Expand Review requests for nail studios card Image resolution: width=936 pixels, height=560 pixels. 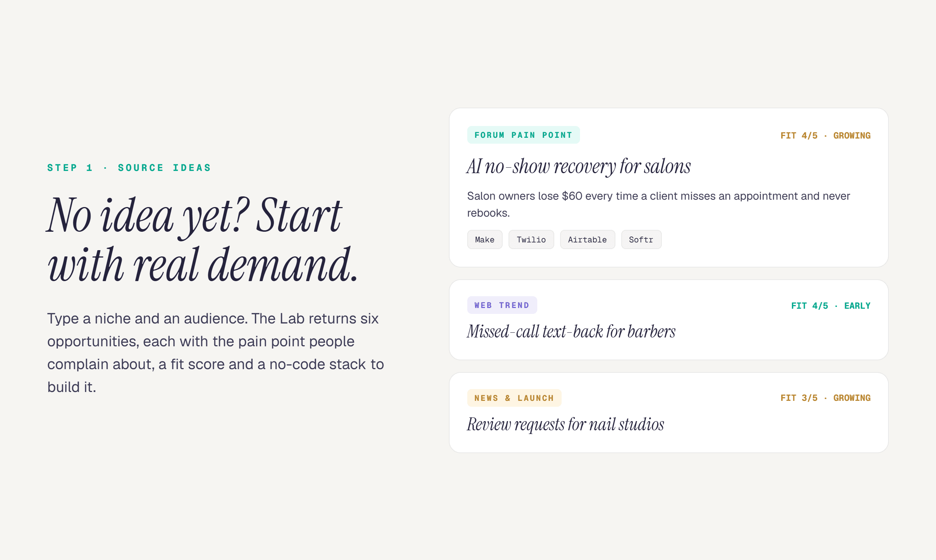tap(565, 424)
